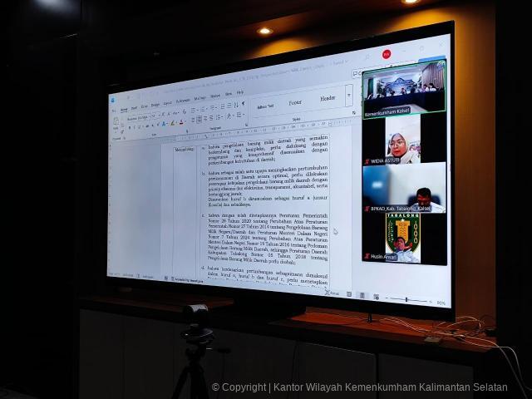The width and height of the screenshot is (532, 399).
Task: Toggle bold formatting in the ribbon
Action: 129,126
